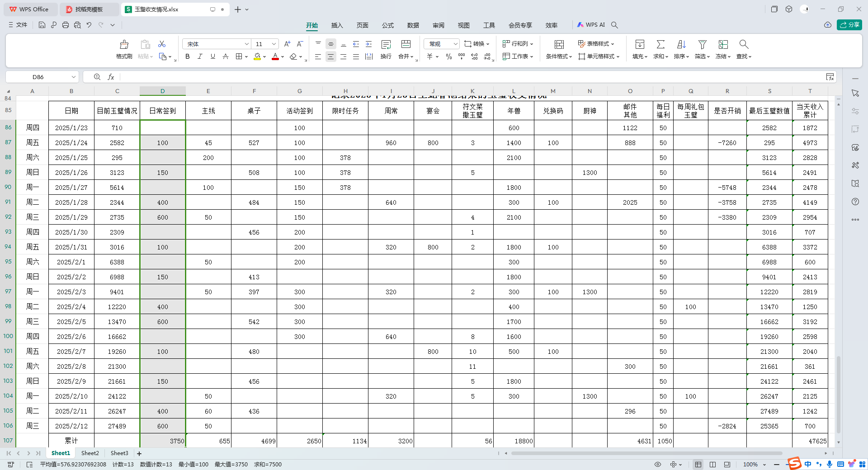
Task: Expand the number format dropdown (常规)
Action: (455, 44)
